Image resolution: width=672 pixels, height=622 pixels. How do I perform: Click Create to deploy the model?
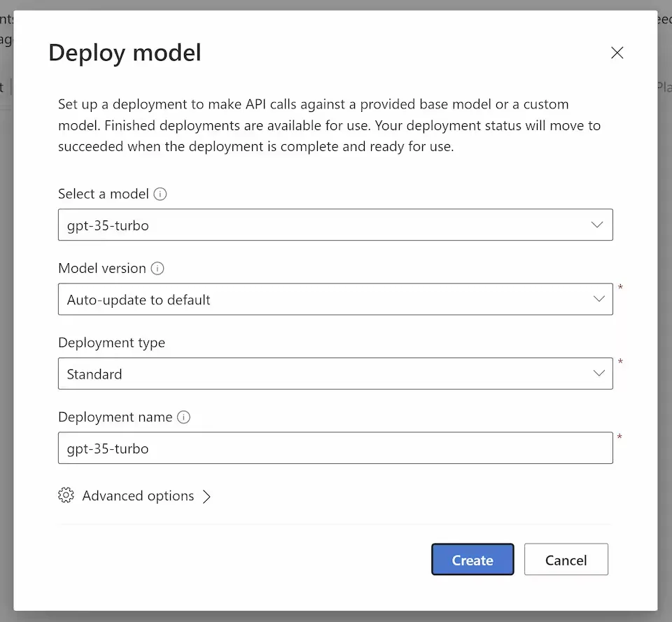pos(472,560)
